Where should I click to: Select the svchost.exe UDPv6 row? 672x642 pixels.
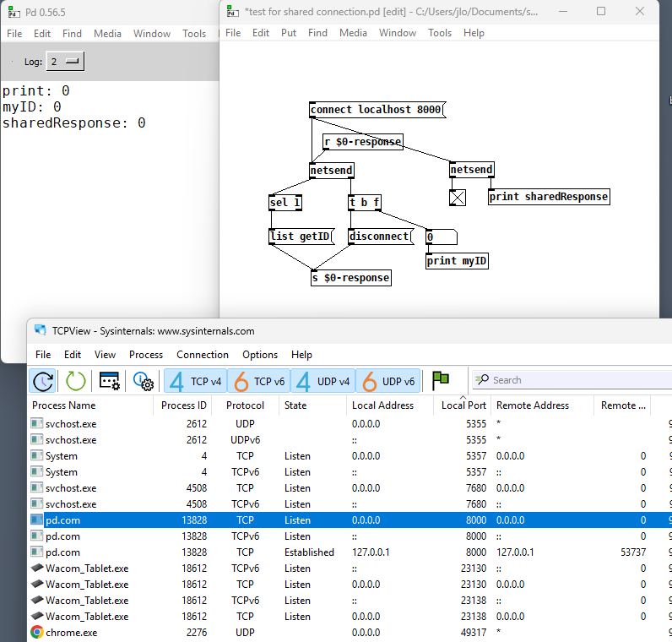(x=350, y=440)
